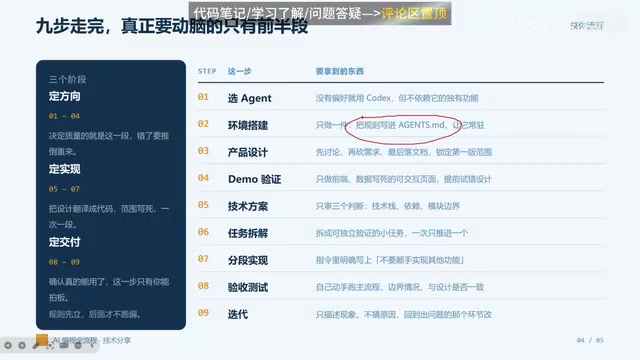Screen dimensions: 640x360
Task: Click the 要拿到的东西 column header
Action: 340,71
